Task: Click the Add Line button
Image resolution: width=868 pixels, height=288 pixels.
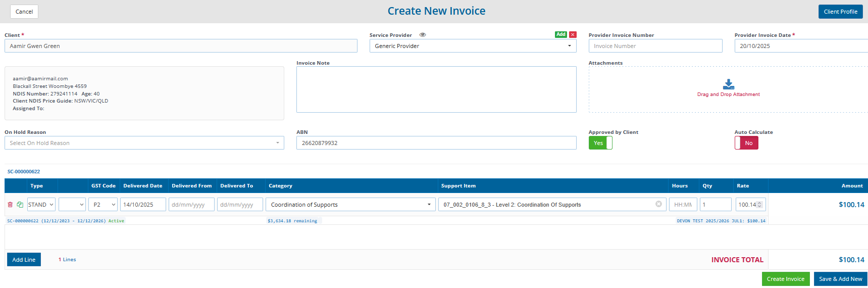Action: [x=24, y=260]
